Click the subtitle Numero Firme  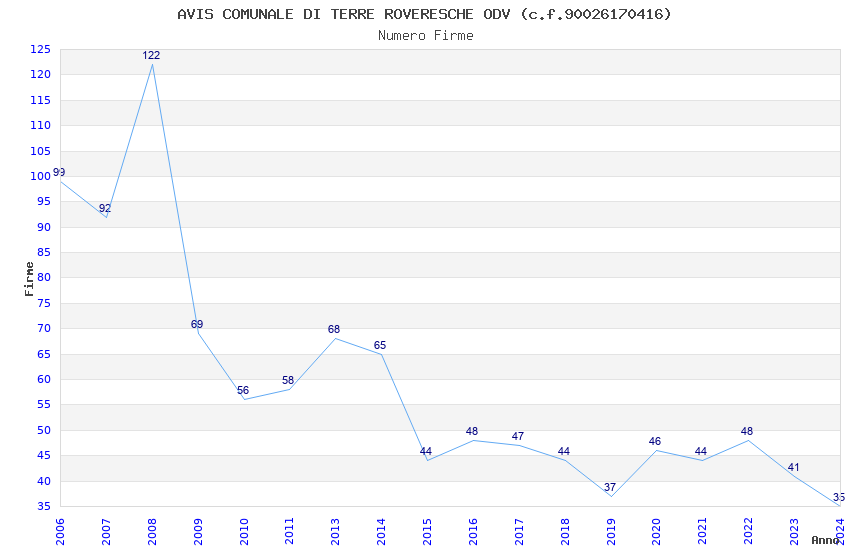tap(426, 36)
